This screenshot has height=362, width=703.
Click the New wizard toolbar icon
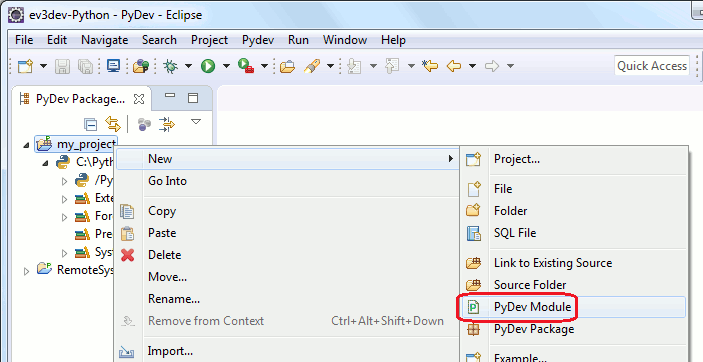point(26,66)
